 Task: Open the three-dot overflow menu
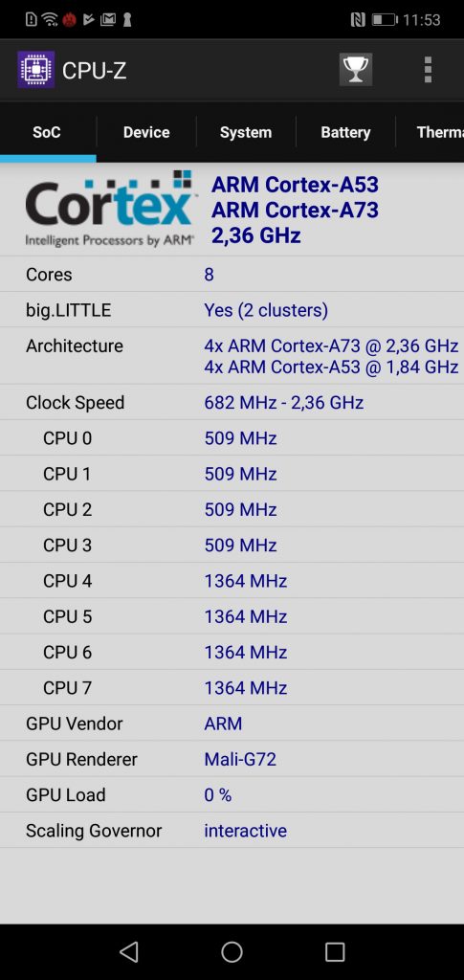[428, 69]
